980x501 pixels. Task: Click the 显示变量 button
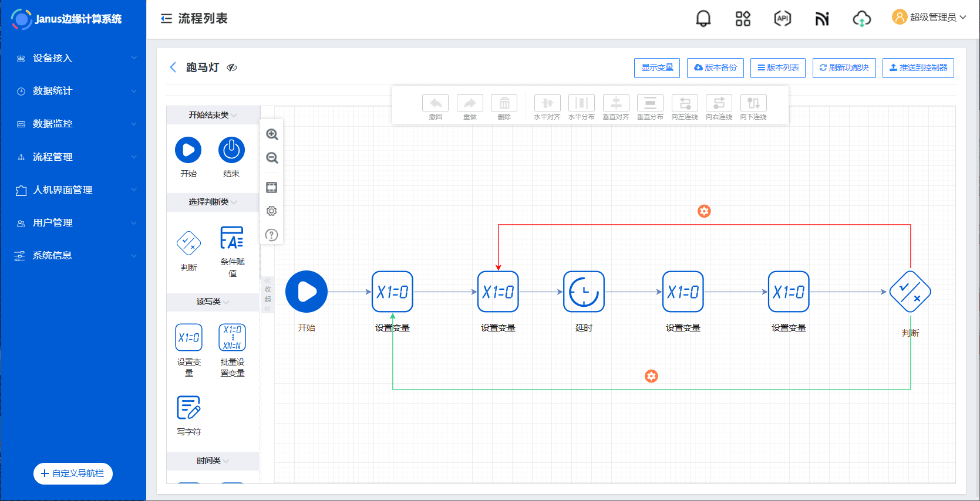click(657, 68)
